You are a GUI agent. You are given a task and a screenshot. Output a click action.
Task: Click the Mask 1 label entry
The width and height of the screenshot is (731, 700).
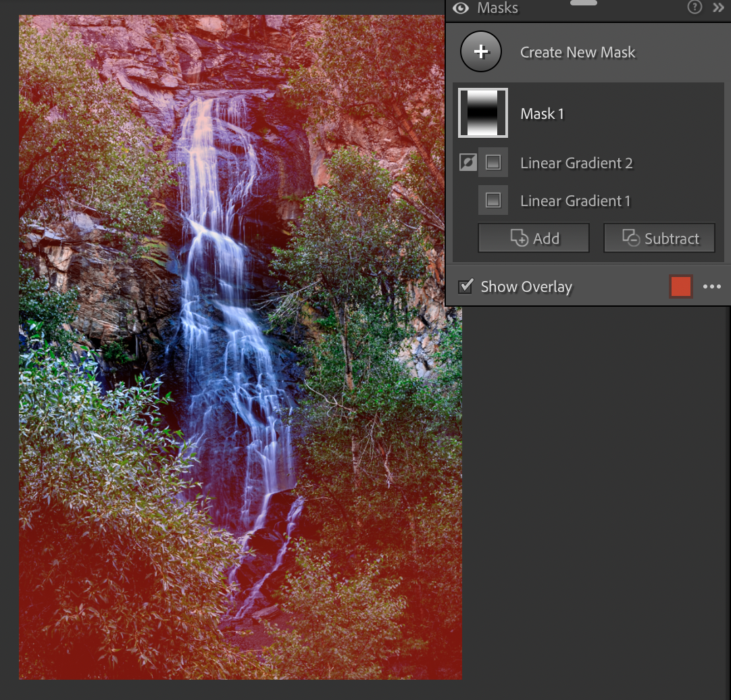542,114
